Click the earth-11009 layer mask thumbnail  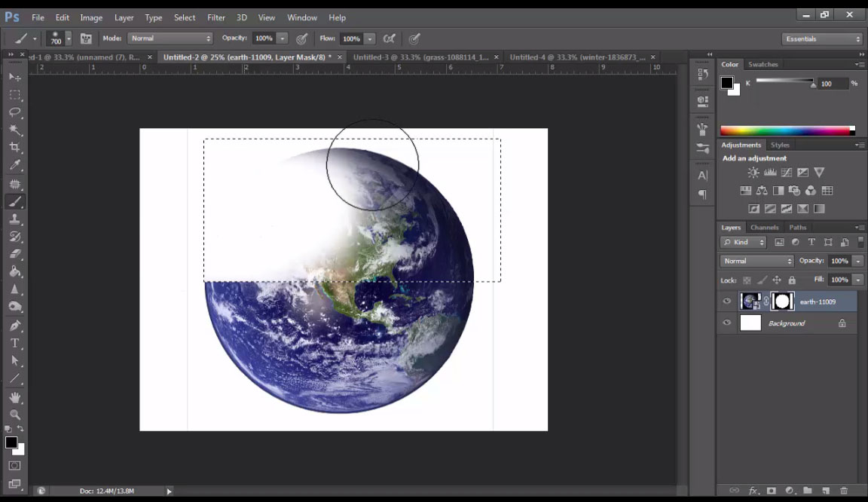point(783,301)
